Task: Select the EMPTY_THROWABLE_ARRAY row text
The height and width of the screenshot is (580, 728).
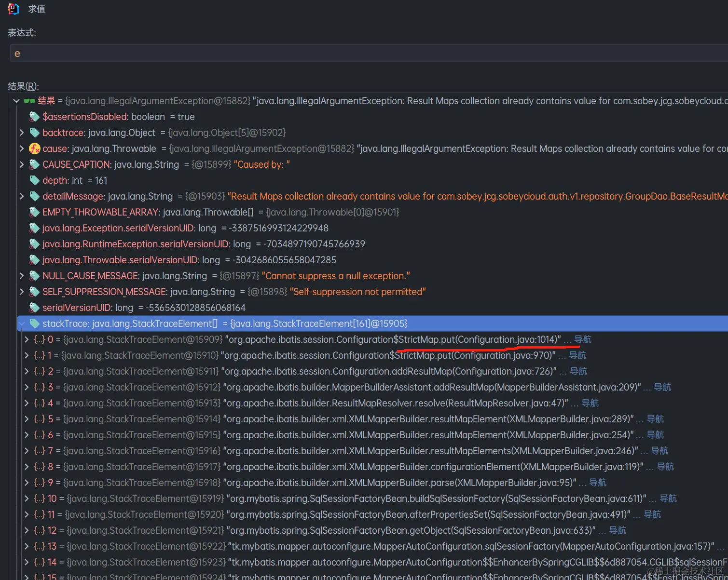Action: 221,212
